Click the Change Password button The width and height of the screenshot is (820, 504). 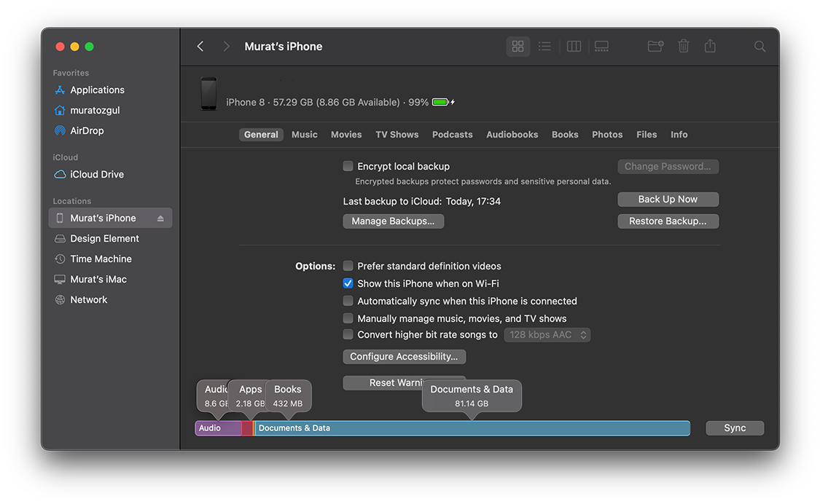pos(668,166)
